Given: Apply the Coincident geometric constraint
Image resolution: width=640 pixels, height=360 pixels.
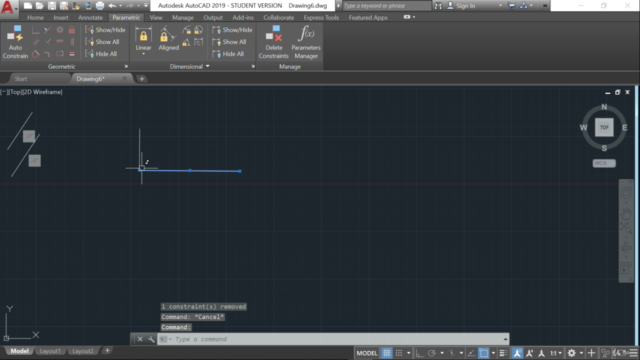Looking at the screenshot, I should click(36, 30).
